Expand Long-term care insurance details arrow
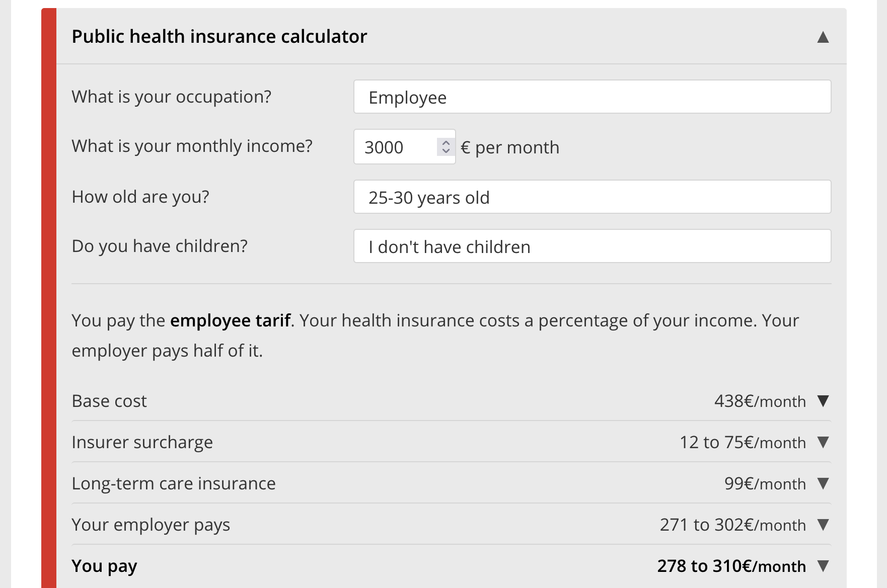This screenshot has width=887, height=588. click(x=823, y=483)
